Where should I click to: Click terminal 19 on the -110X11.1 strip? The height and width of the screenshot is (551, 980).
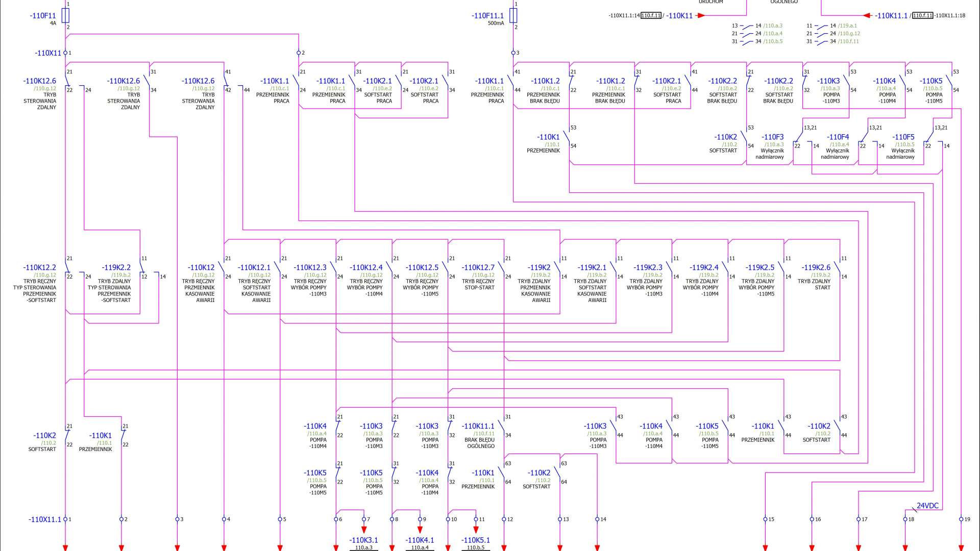tap(962, 519)
